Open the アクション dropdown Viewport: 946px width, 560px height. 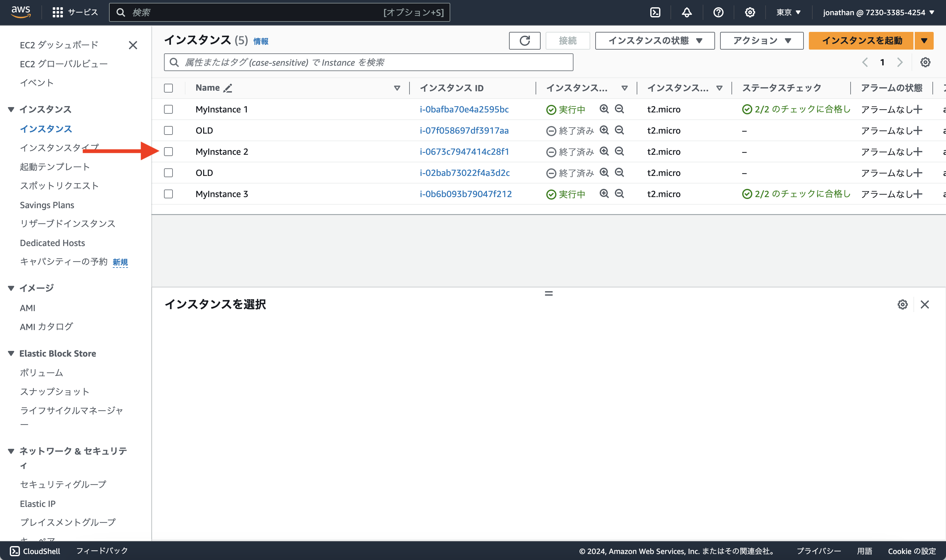[x=761, y=41]
